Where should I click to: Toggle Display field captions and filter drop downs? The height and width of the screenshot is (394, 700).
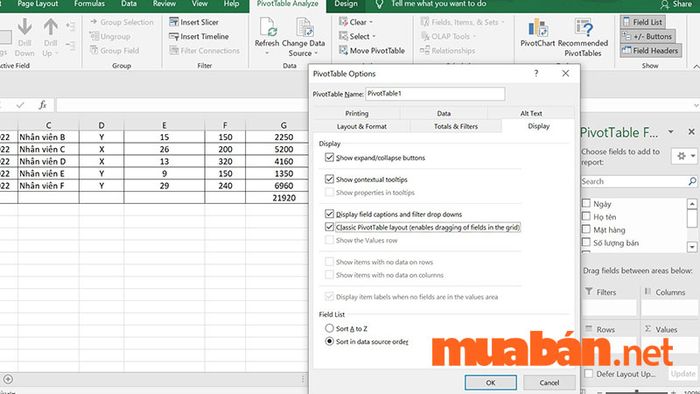329,214
